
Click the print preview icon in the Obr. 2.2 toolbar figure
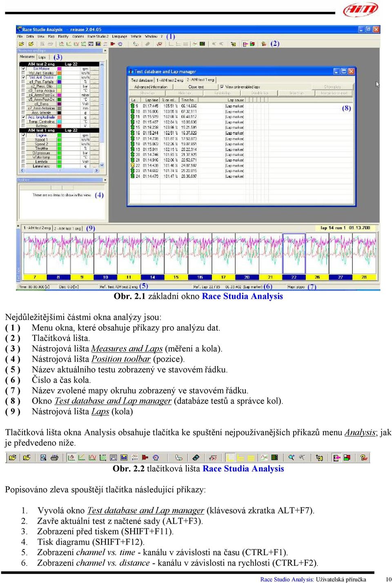click(43, 457)
